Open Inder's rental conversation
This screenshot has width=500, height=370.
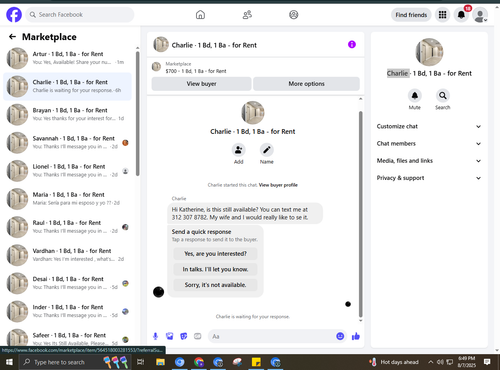click(x=67, y=311)
